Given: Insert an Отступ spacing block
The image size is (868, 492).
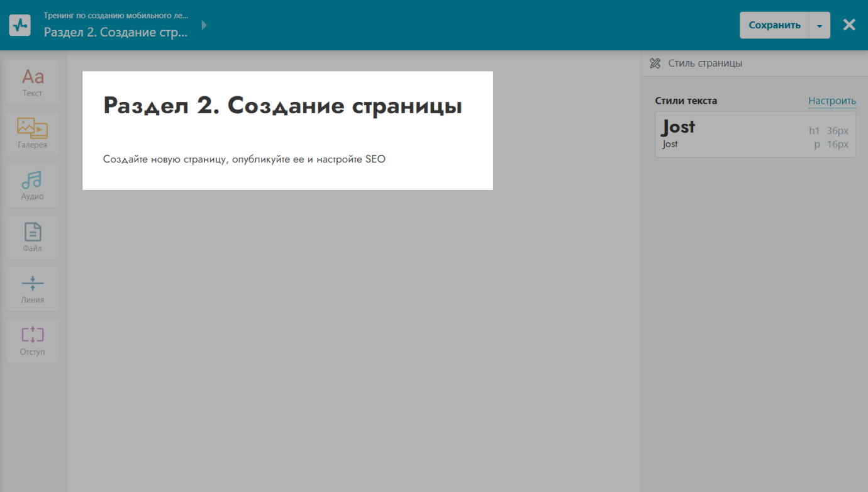Looking at the screenshot, I should 33,340.
